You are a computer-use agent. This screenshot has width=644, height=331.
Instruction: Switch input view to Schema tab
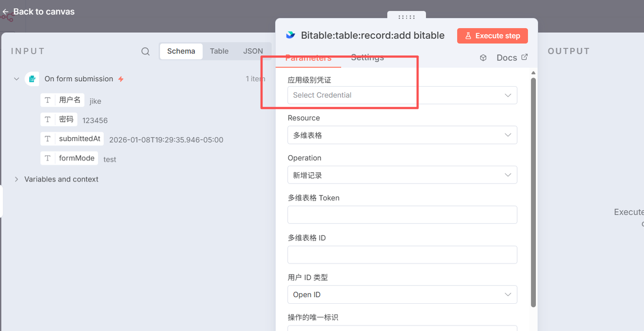coord(181,51)
